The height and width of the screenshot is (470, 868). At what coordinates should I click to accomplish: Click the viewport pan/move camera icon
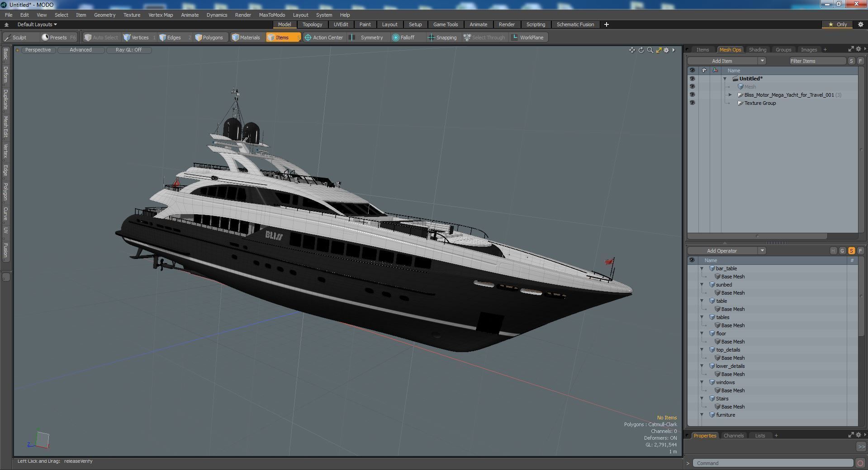coord(632,50)
